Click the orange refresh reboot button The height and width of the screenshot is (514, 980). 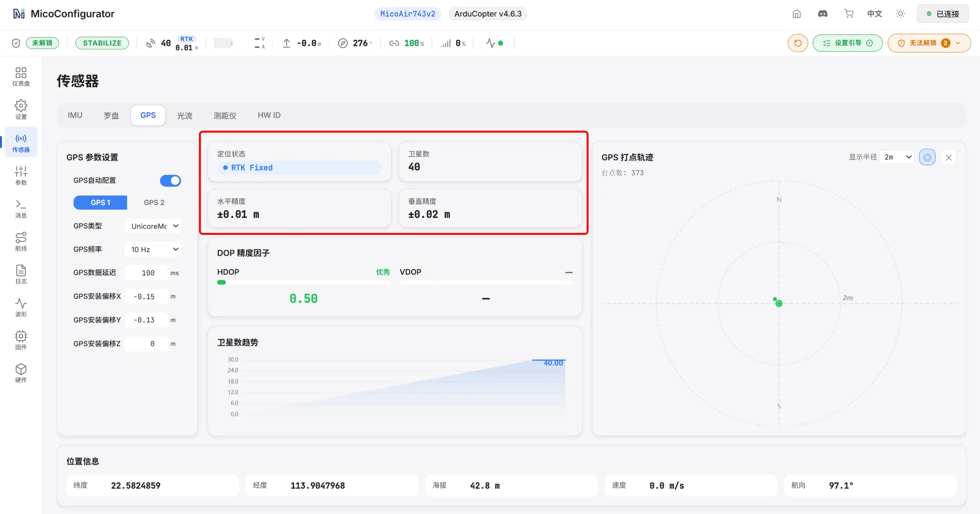(x=798, y=43)
